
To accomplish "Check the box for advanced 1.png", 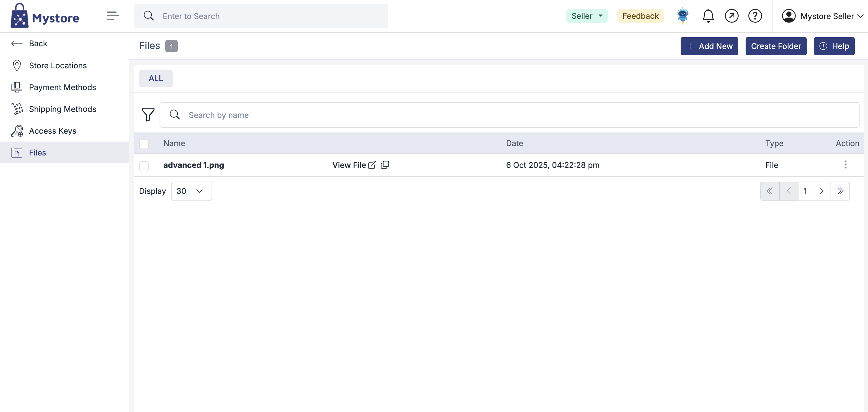I will pos(144,166).
